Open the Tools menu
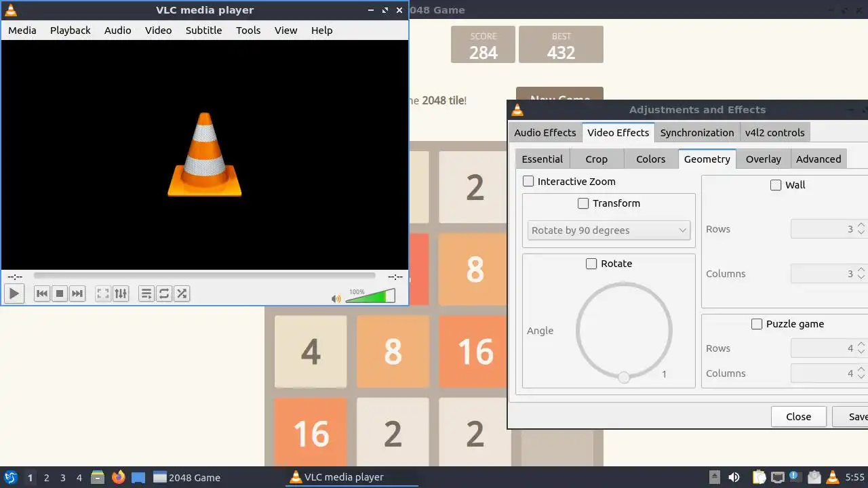 [248, 30]
